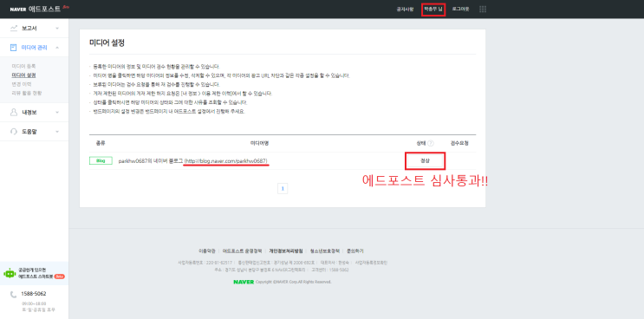The image size is (644, 319).
Task: Open 애드포스트 운영정책 footer link
Action: point(243,251)
